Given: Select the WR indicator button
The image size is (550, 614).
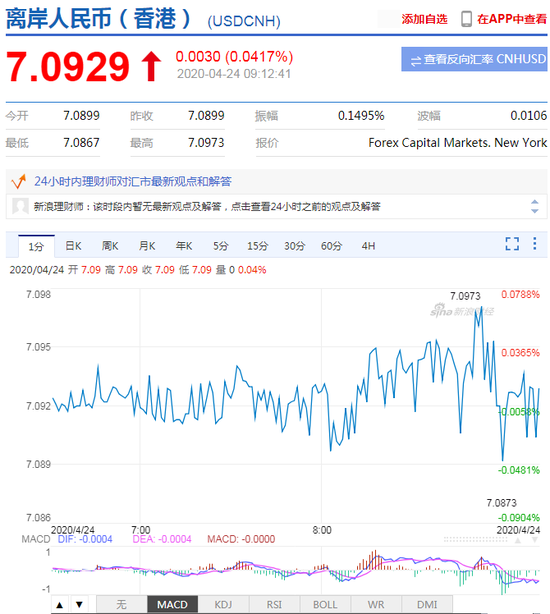Looking at the screenshot, I should (376, 605).
